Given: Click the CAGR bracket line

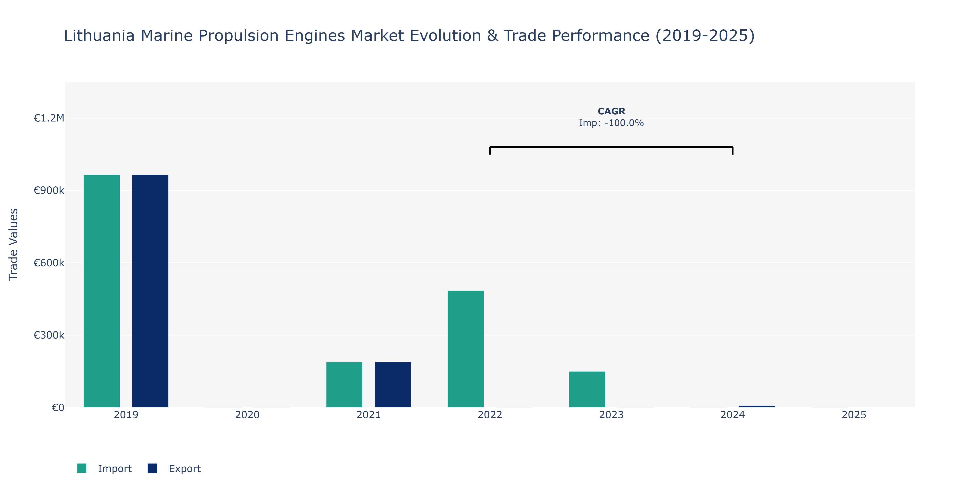Looking at the screenshot, I should coord(611,147).
